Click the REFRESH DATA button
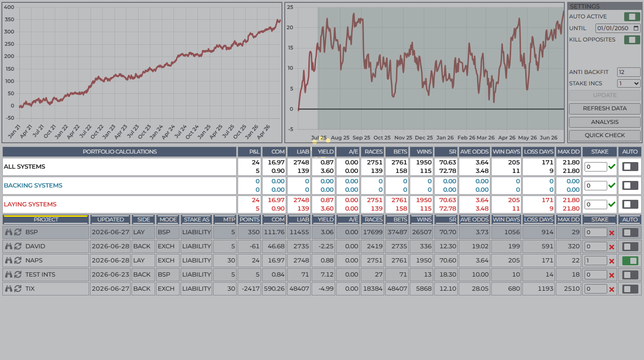644x360 pixels. tap(604, 108)
